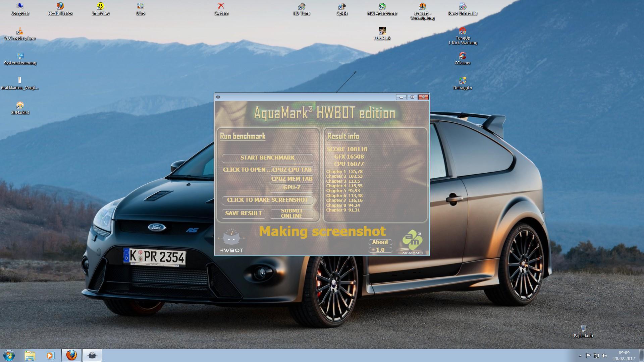Open Windows Media Player taskbar icon

[x=50, y=355]
